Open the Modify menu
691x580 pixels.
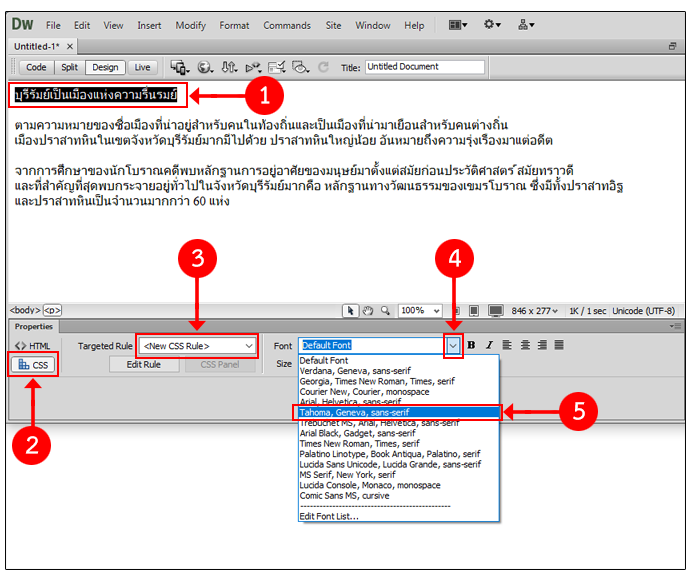click(x=191, y=25)
